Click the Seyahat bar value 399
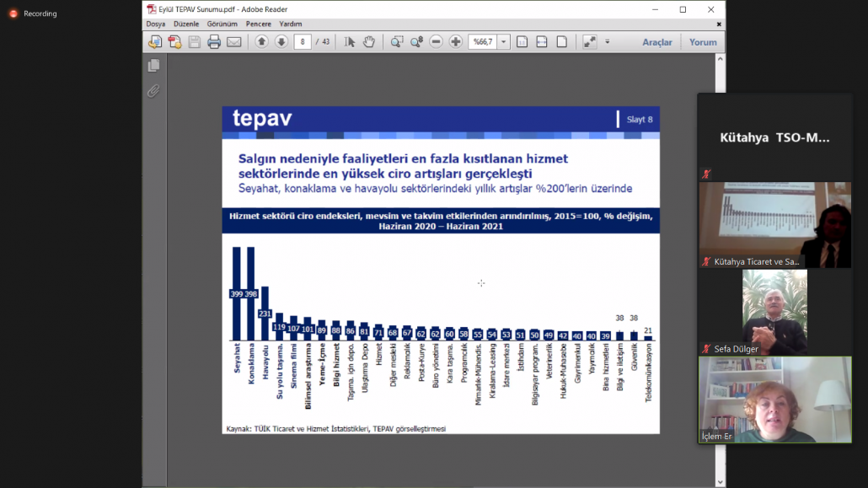Screen dimensions: 868x488 tap(236, 294)
